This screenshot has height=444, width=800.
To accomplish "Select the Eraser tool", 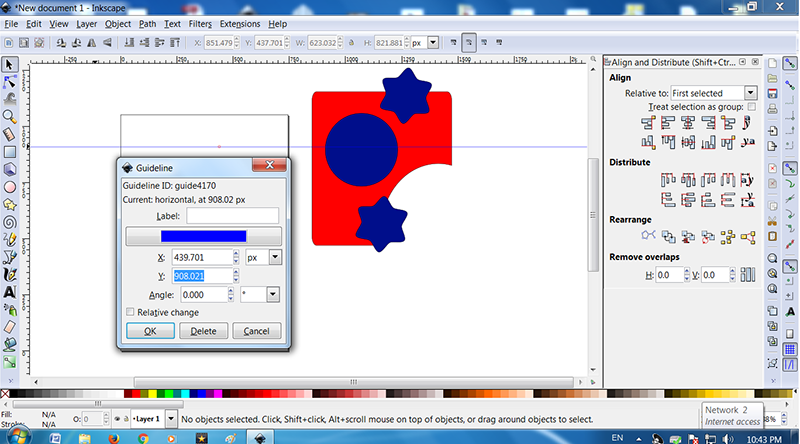I will 10,327.
